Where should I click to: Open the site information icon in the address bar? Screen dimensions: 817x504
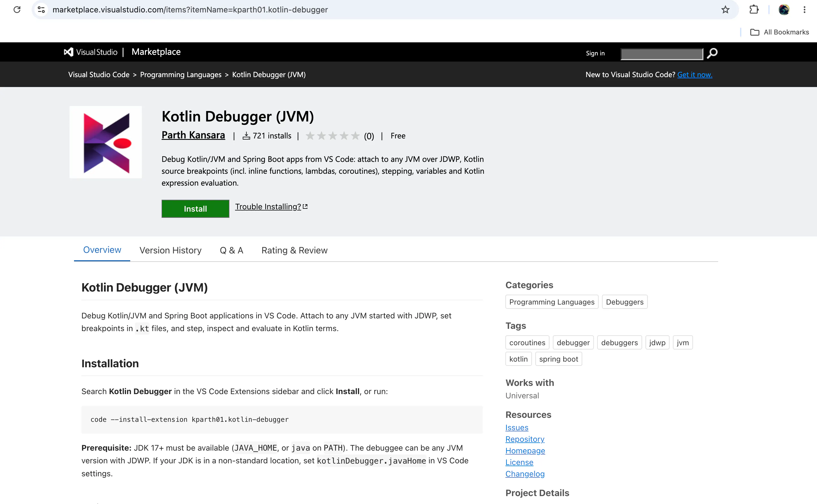pos(41,10)
